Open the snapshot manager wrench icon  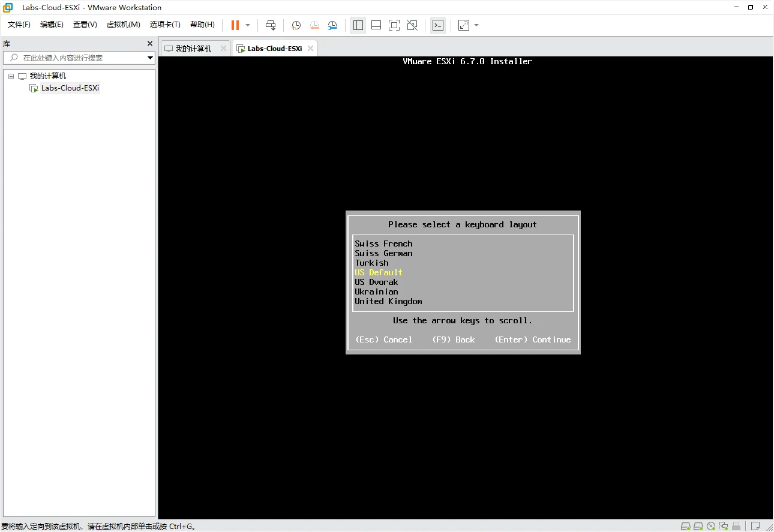[x=332, y=25]
